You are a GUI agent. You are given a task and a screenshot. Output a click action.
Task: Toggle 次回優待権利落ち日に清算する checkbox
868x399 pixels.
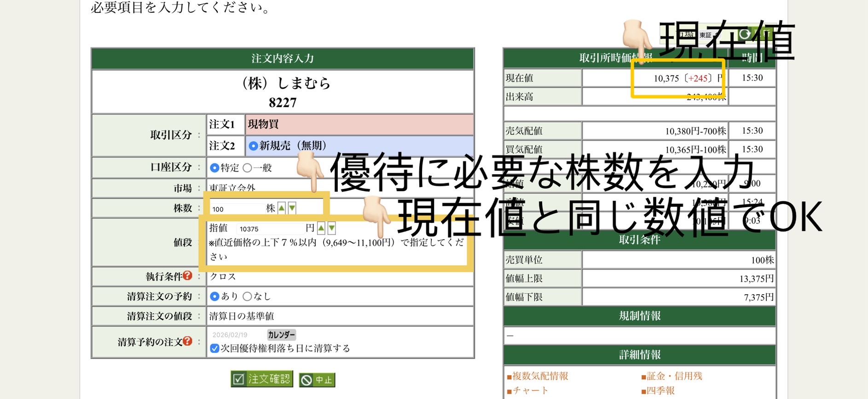point(214,348)
